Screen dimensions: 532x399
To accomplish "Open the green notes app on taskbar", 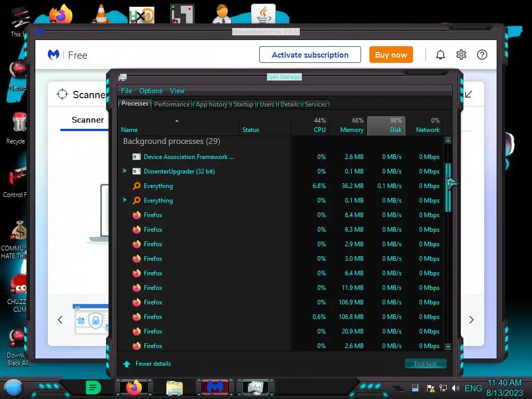I will pyautogui.click(x=94, y=388).
